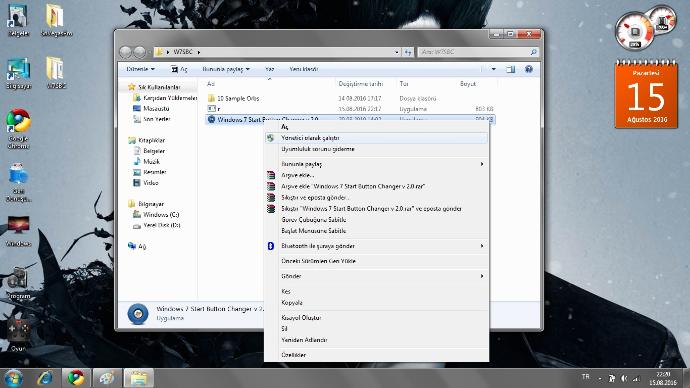
Task: Click the refresh button beside address bar
Action: pos(408,52)
